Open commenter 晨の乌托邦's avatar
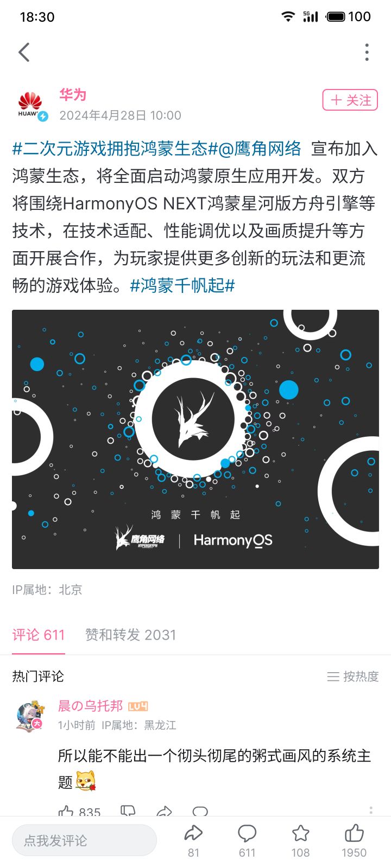Image resolution: width=391 pixels, height=868 pixels. (x=30, y=716)
